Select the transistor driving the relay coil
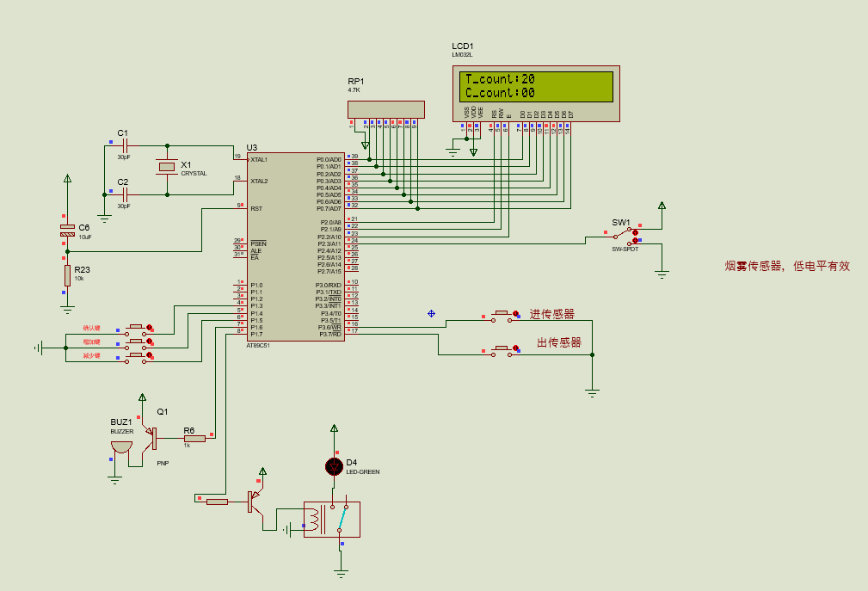 (x=255, y=502)
